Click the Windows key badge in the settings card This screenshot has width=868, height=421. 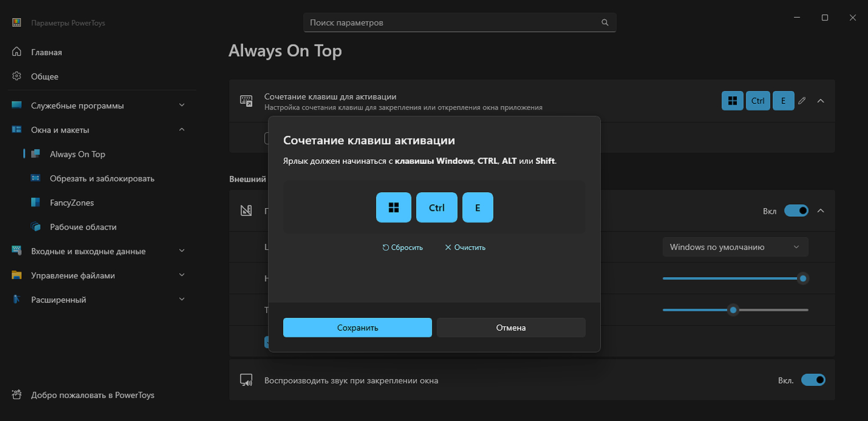coord(732,101)
